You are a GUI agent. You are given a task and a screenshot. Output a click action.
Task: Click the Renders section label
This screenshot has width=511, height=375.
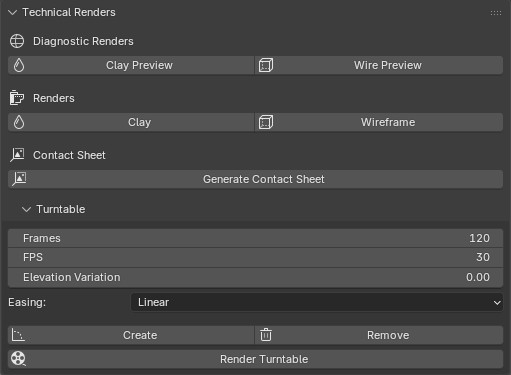pyautogui.click(x=54, y=98)
